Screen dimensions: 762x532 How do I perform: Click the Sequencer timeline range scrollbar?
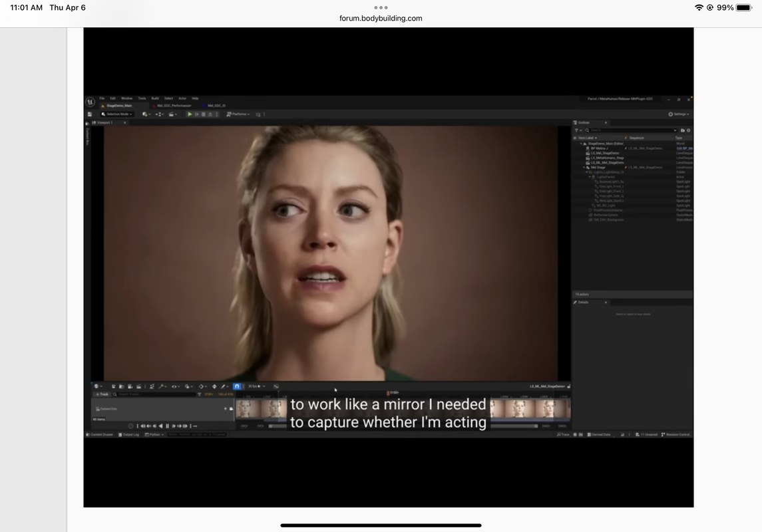[x=403, y=426]
